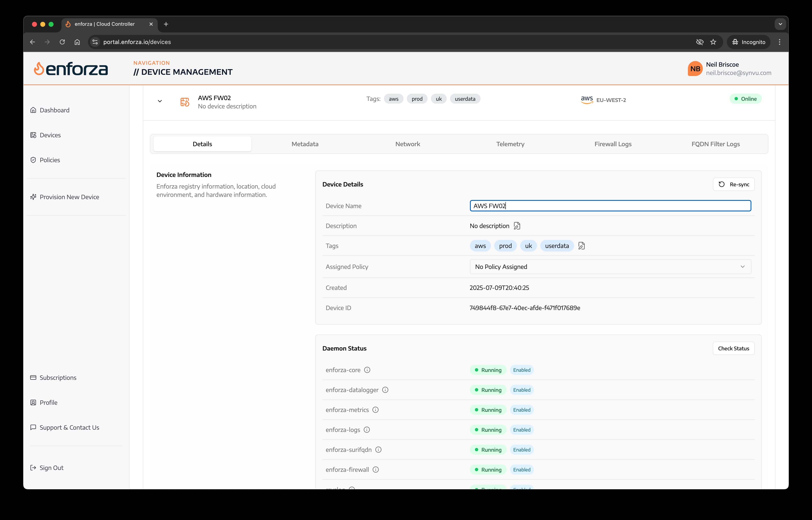Screen dimensions: 812x520
Task: Click the Policies shield icon
Action: 33,160
